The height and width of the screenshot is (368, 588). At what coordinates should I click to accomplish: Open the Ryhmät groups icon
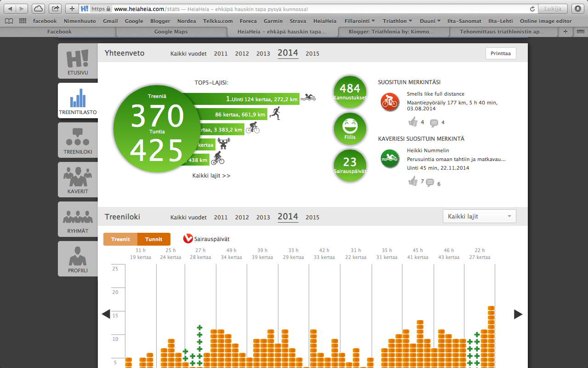[x=78, y=219]
